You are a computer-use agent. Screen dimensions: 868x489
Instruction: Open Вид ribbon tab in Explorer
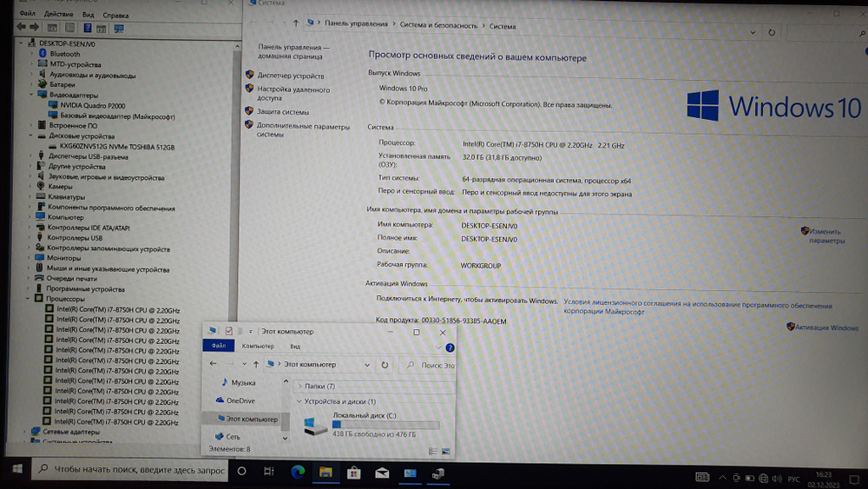click(x=296, y=347)
